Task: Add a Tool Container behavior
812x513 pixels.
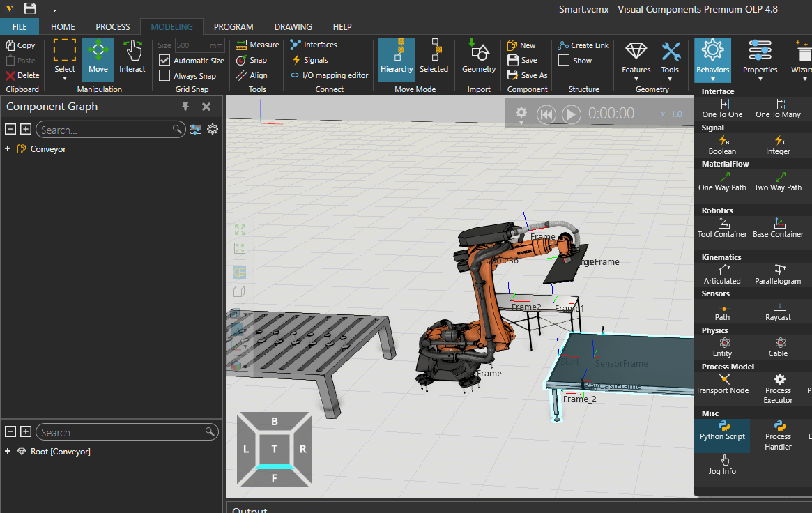Action: 722,229
